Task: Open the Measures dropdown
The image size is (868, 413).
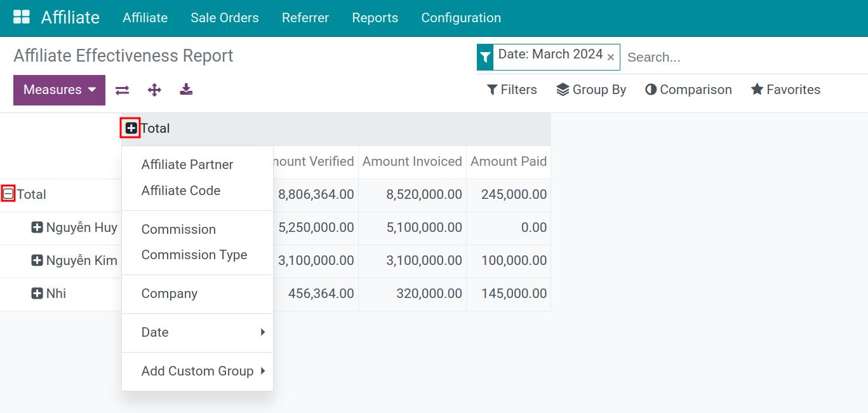Action: (59, 90)
